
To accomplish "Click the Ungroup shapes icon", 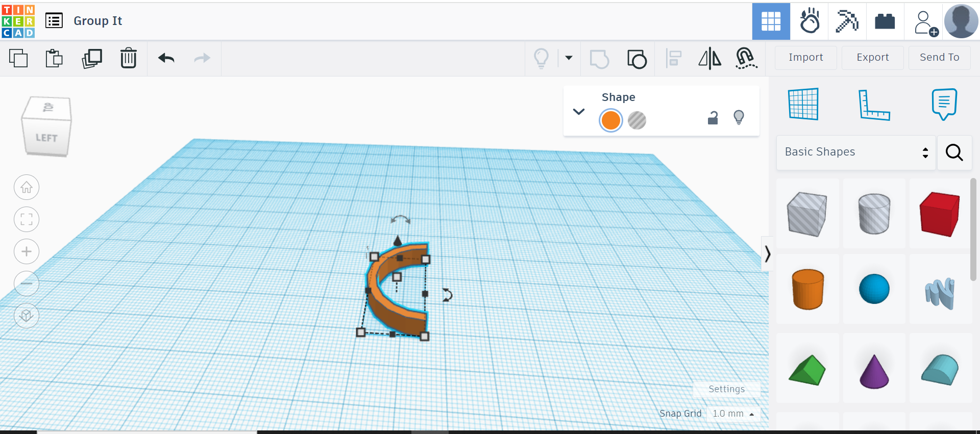I will tap(637, 59).
